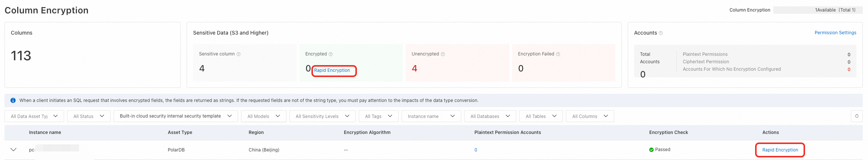Open the security template dropdown
This screenshot has height=160, width=868.
tap(176, 116)
